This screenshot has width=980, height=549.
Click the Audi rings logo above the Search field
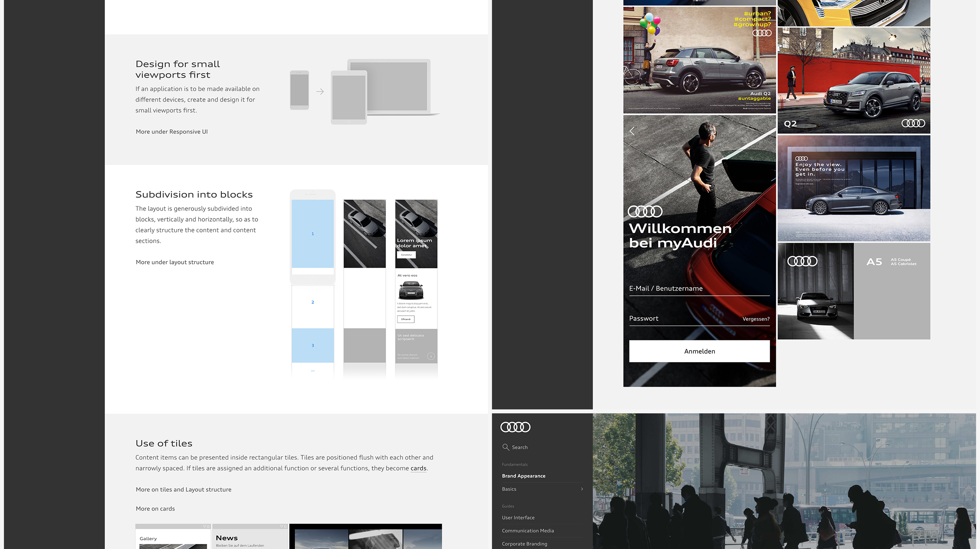point(515,427)
